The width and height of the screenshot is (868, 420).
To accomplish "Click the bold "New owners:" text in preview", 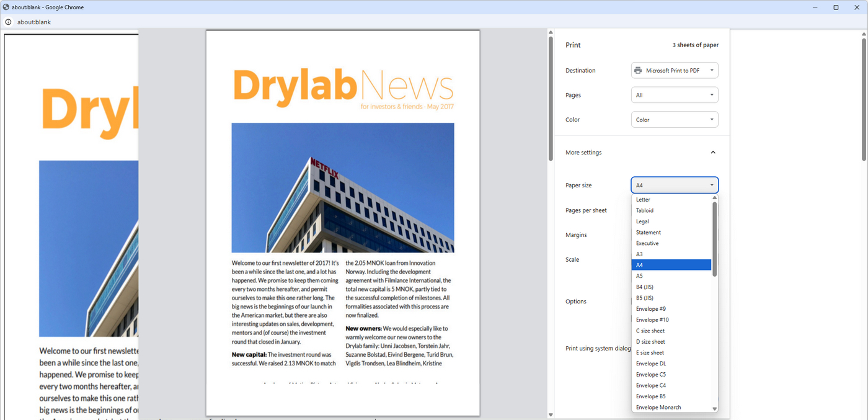I will 363,328.
